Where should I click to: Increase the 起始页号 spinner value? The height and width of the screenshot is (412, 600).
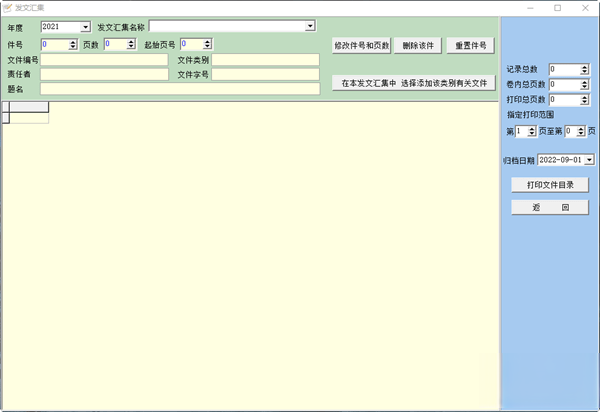click(207, 42)
